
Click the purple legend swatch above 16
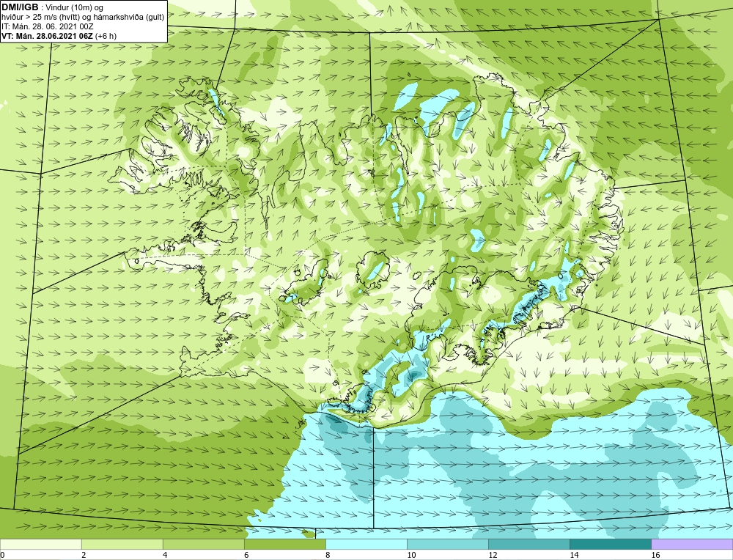pyautogui.click(x=692, y=544)
